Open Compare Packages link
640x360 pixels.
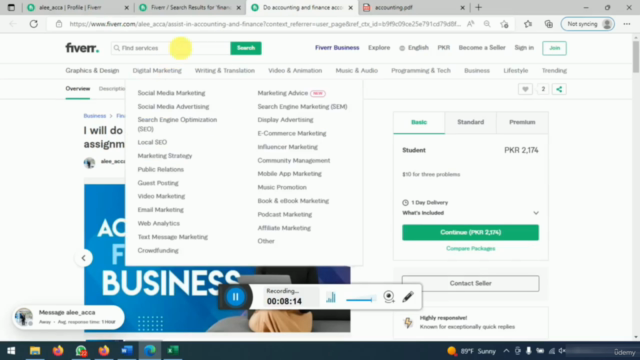[471, 248]
